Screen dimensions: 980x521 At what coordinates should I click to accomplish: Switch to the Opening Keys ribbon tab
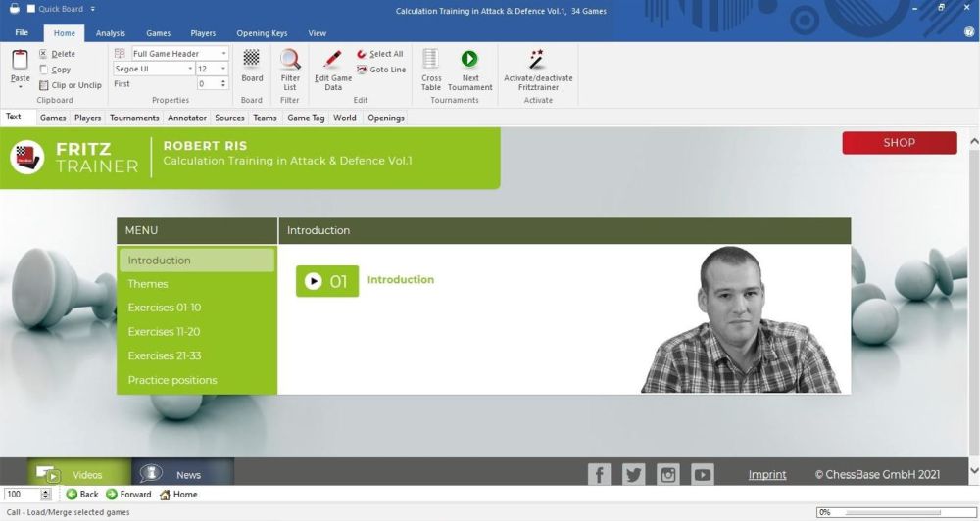(262, 33)
